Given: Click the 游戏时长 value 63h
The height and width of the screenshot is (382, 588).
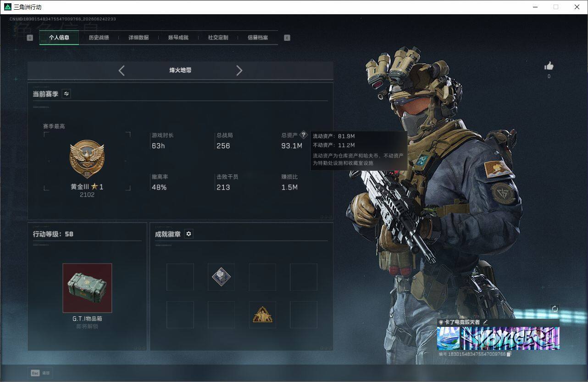Looking at the screenshot, I should 158,146.
